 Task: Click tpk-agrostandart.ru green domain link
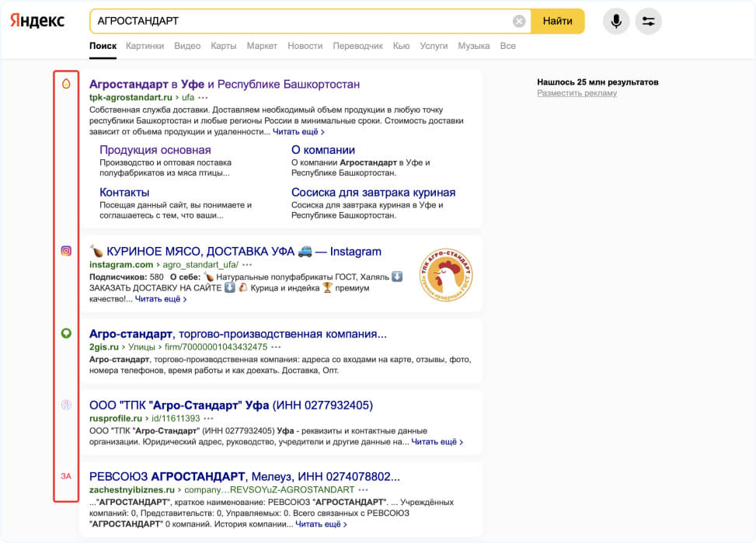(x=131, y=97)
